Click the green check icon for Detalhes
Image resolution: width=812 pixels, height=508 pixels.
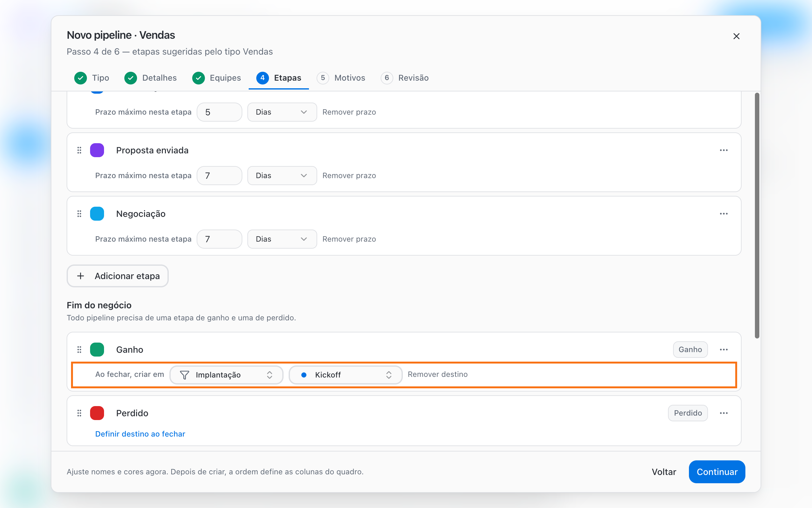[x=131, y=78]
